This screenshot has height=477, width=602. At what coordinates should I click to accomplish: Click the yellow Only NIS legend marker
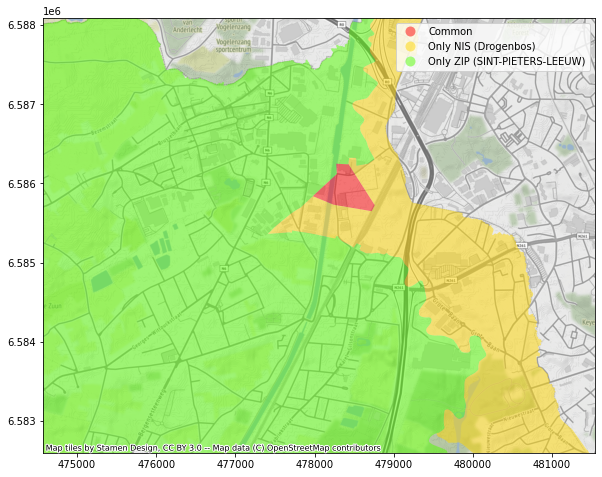pyautogui.click(x=410, y=47)
